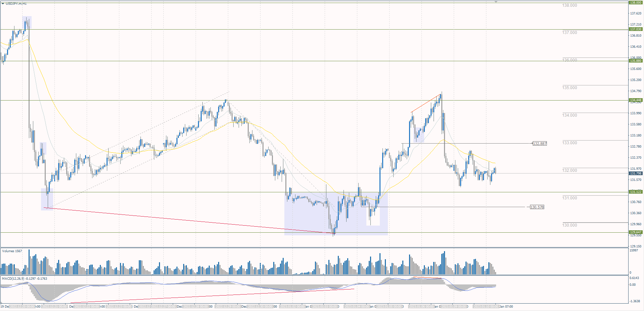
Task: Click the green 137.030 level price tag
Action: (636, 29)
